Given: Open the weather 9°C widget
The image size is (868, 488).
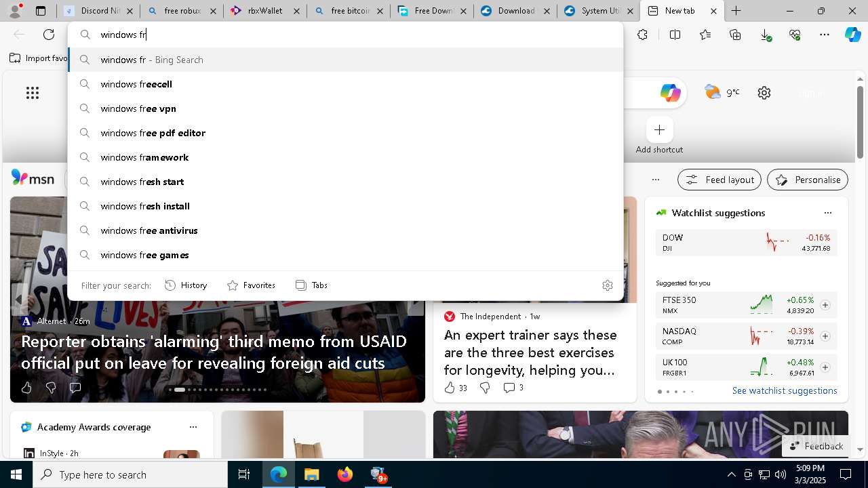Looking at the screenshot, I should tap(722, 92).
